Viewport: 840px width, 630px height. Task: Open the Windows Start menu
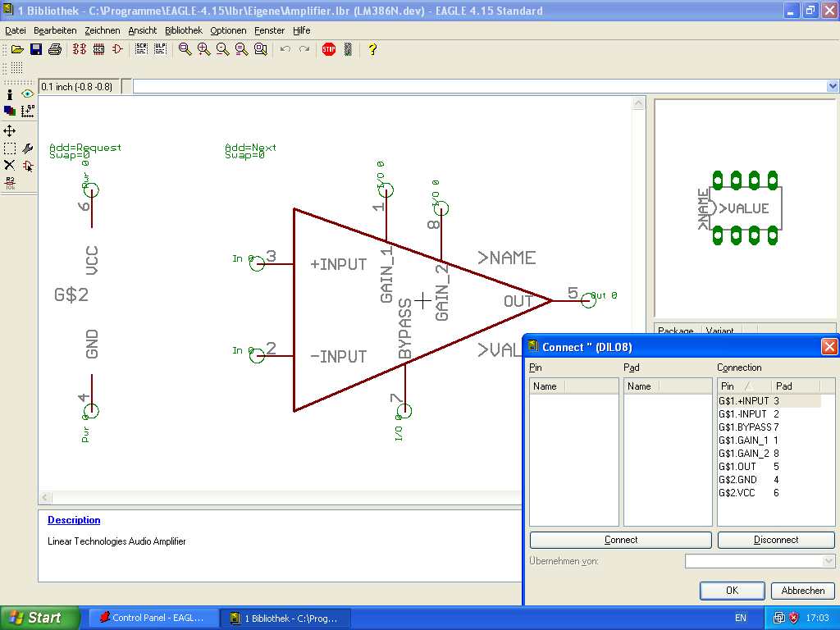click(x=39, y=618)
